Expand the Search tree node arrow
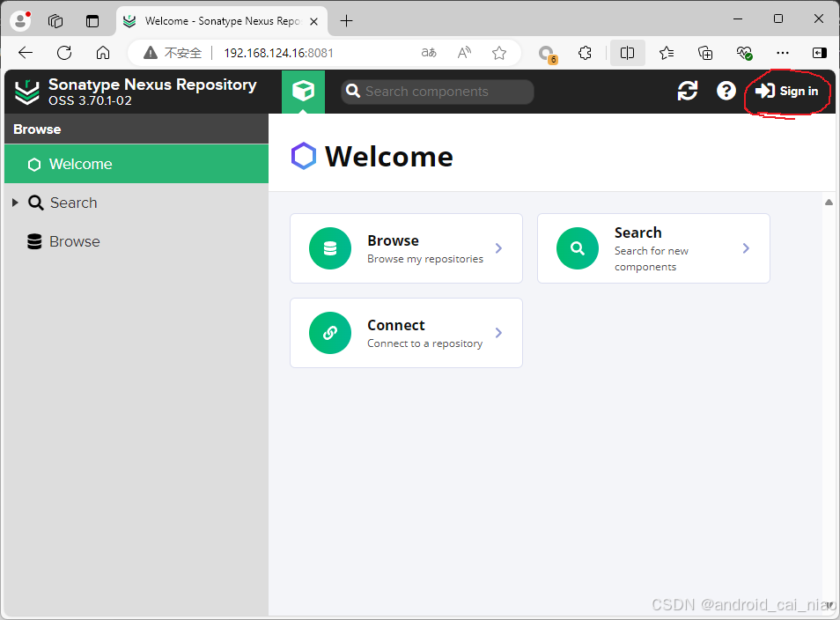 [x=15, y=203]
